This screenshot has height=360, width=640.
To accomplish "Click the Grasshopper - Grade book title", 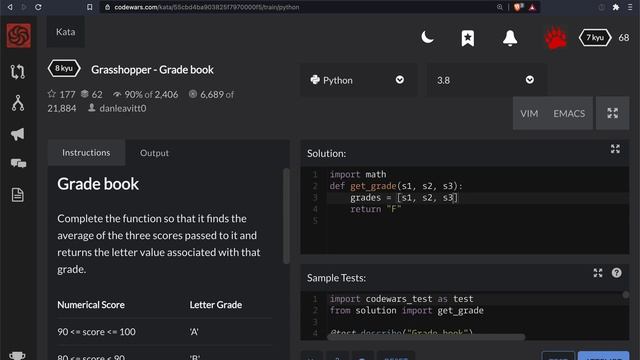I will click(152, 70).
